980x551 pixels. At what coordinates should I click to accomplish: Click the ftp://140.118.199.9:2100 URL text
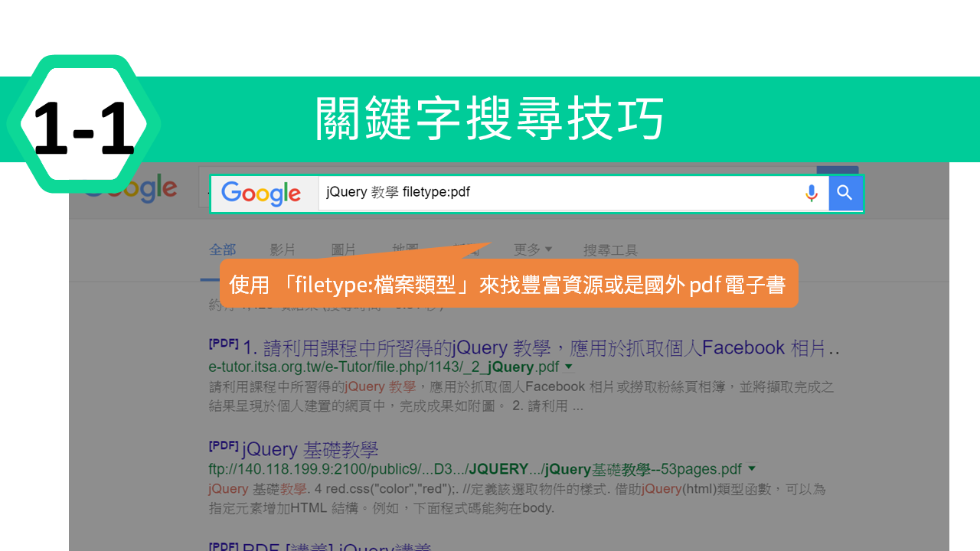tap(475, 469)
